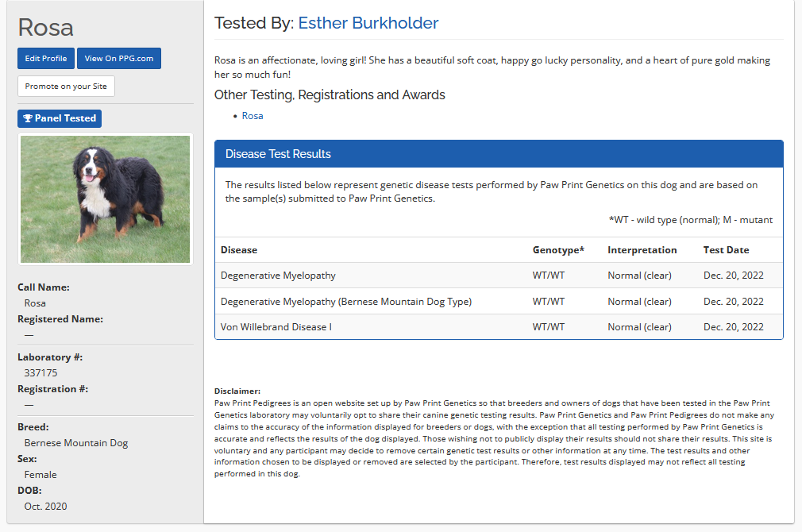Screen dimensions: 802x532
Task: Click the Test Date column header
Action: (726, 250)
